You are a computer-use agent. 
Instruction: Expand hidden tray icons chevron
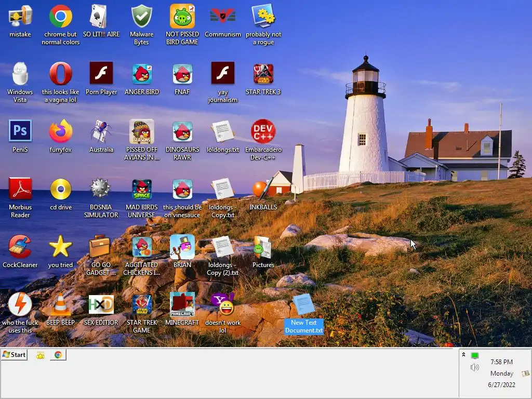[463, 354]
